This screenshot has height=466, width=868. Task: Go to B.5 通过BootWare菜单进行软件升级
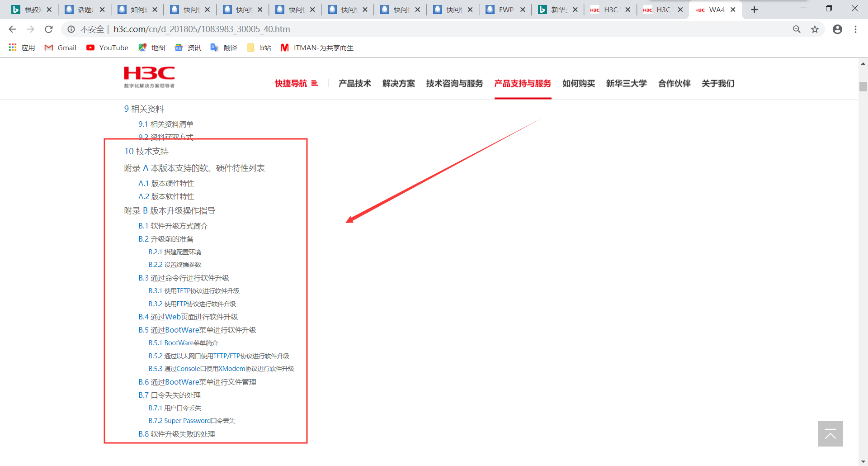tap(197, 330)
